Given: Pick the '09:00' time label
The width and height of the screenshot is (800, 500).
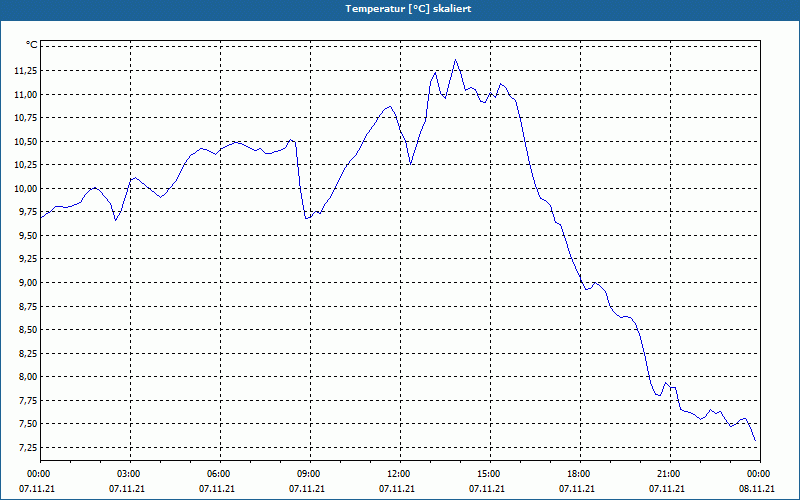Looking at the screenshot, I should click(x=307, y=474).
